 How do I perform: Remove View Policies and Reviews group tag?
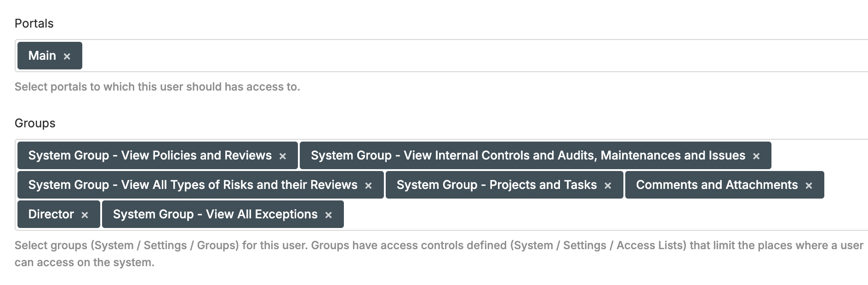coord(283,156)
